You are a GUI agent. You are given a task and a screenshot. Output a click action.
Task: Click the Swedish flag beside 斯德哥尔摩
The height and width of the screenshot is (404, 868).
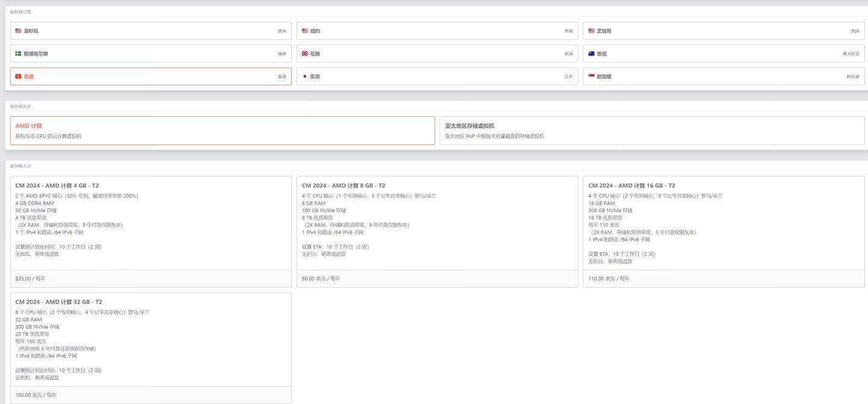pyautogui.click(x=18, y=54)
